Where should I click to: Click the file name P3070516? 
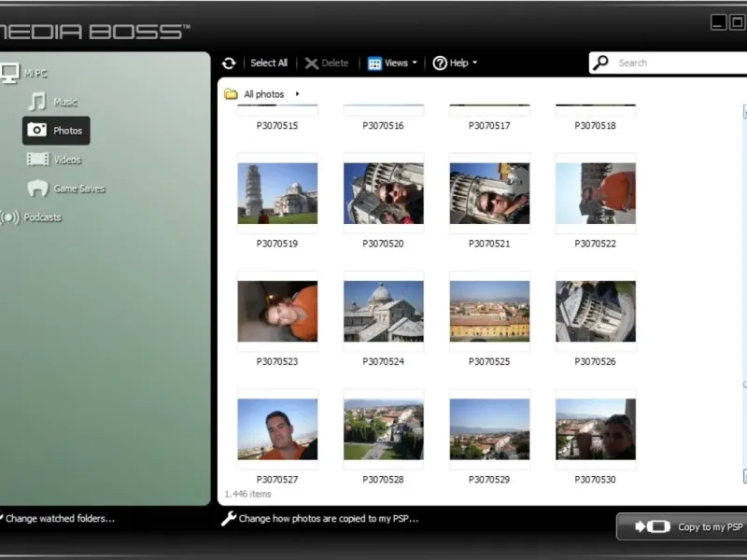click(x=383, y=126)
